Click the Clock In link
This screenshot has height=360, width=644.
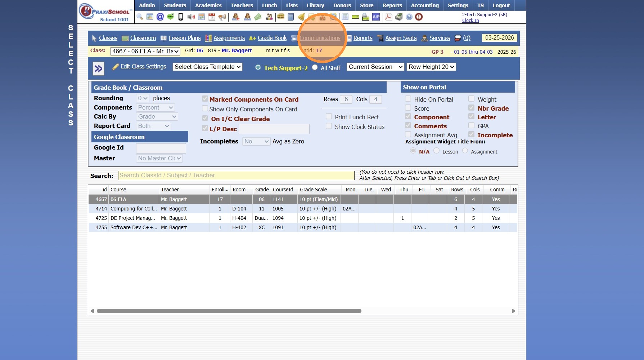point(470,21)
